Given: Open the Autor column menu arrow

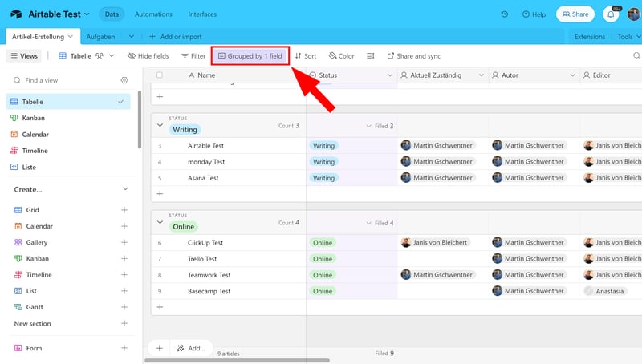Looking at the screenshot, I should (x=572, y=75).
